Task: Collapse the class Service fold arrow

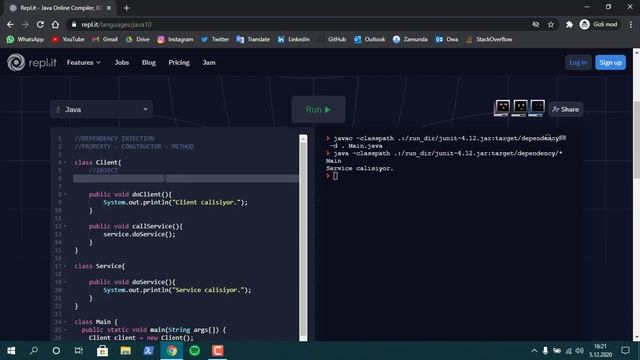Action: [x=65, y=266]
